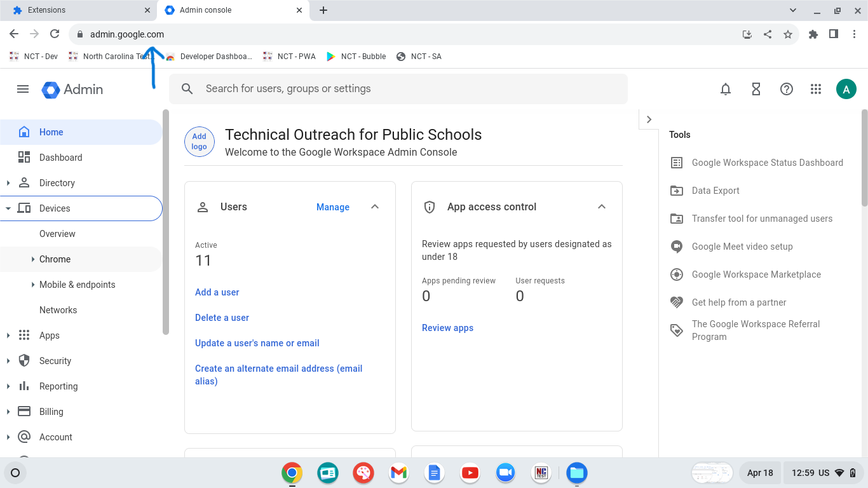Expand the Reporting section arrow
Screen dimensions: 868x488
point(8,386)
